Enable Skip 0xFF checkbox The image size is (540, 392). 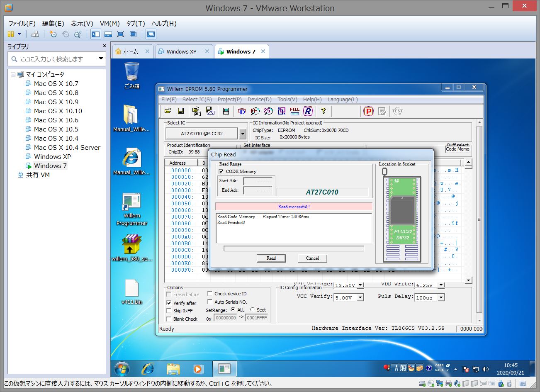[169, 310]
